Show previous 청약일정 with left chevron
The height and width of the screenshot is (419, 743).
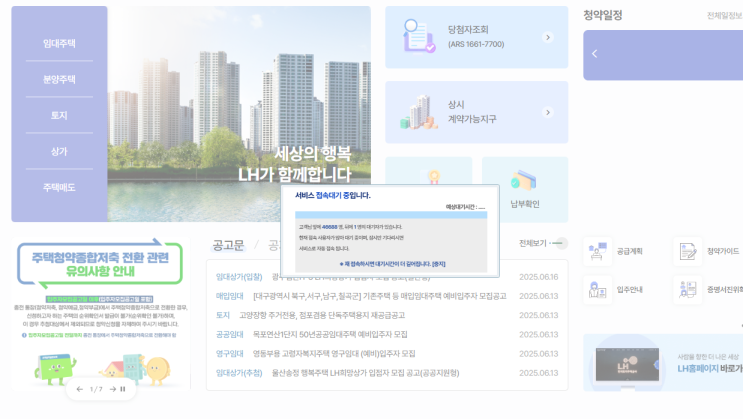pyautogui.click(x=595, y=54)
